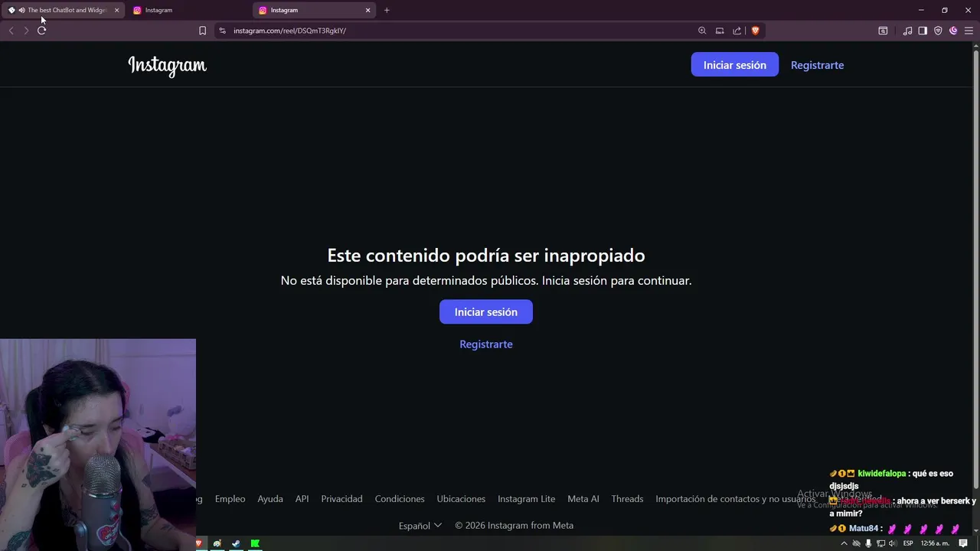Open the browser hamburger menu
This screenshot has height=551, width=980.
[x=969, y=31]
